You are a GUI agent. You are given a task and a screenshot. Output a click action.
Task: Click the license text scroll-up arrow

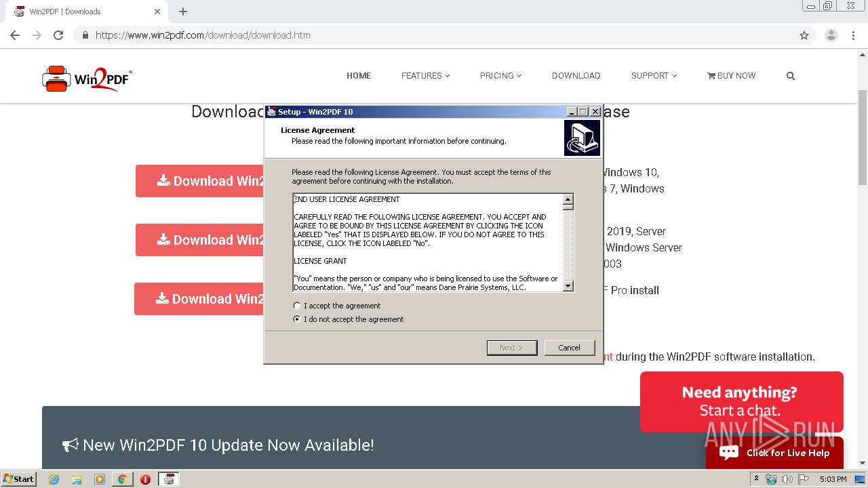click(568, 199)
